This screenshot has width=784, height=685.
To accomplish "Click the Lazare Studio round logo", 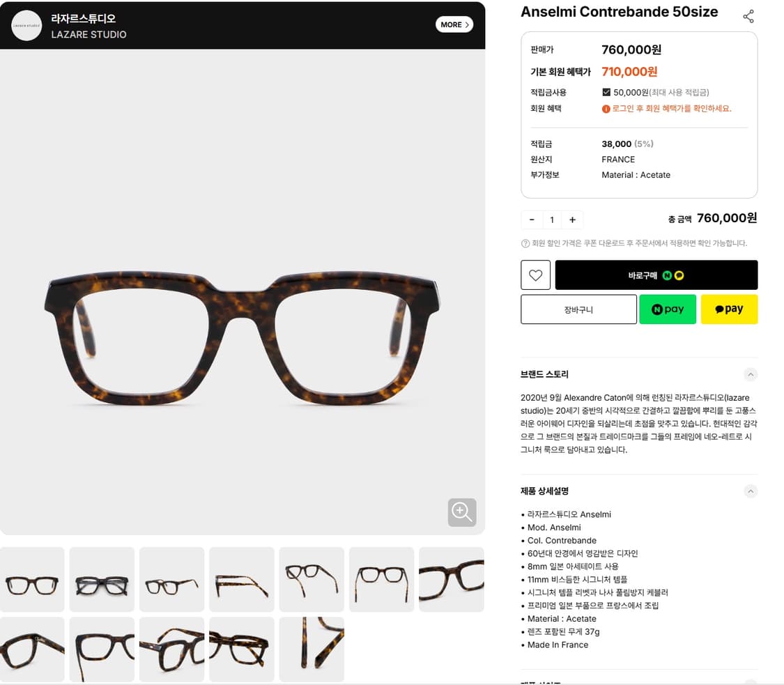I will pyautogui.click(x=26, y=26).
